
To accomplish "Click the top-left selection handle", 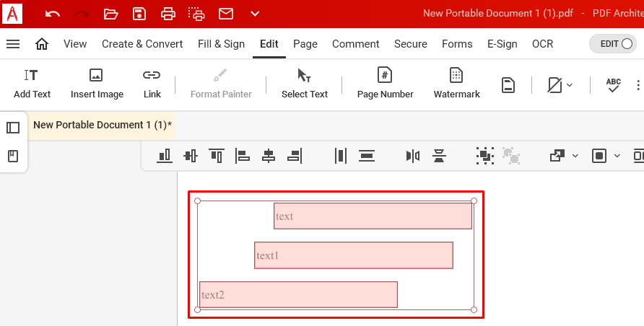I will [x=197, y=201].
